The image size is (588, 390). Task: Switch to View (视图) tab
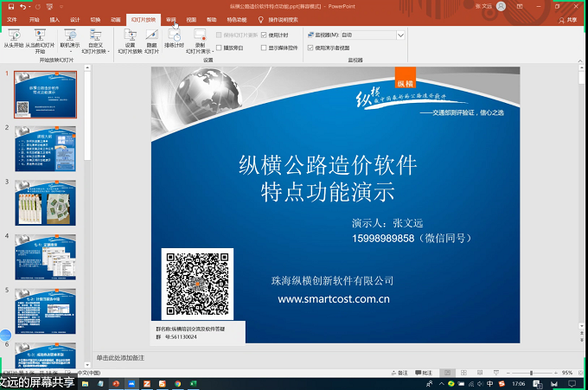point(191,20)
